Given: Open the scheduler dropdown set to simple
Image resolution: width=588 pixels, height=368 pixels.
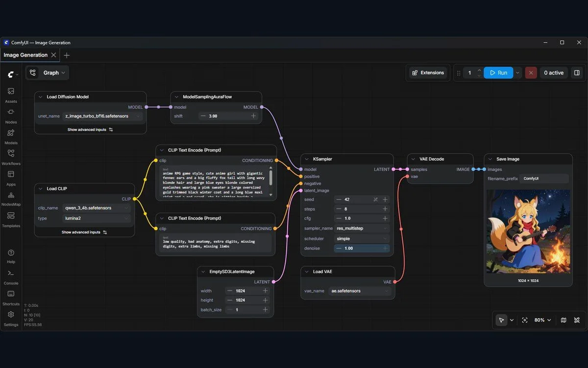Looking at the screenshot, I should click(362, 238).
